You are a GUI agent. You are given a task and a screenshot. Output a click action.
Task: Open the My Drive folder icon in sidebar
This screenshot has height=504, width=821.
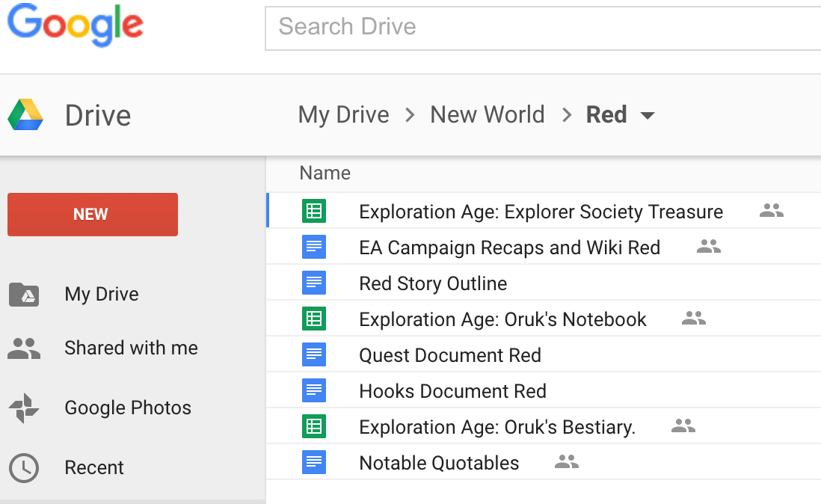click(24, 294)
